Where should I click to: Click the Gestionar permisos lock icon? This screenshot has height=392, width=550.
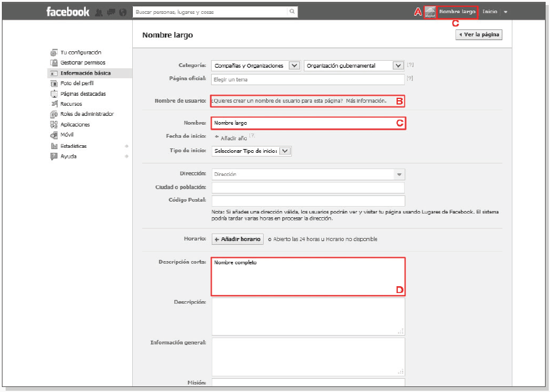point(54,63)
